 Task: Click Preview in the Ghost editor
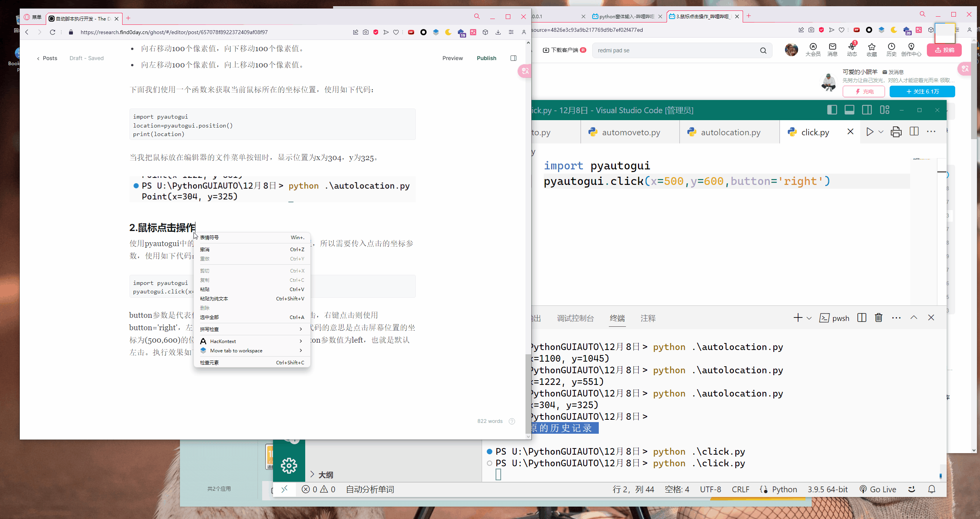[x=453, y=58]
